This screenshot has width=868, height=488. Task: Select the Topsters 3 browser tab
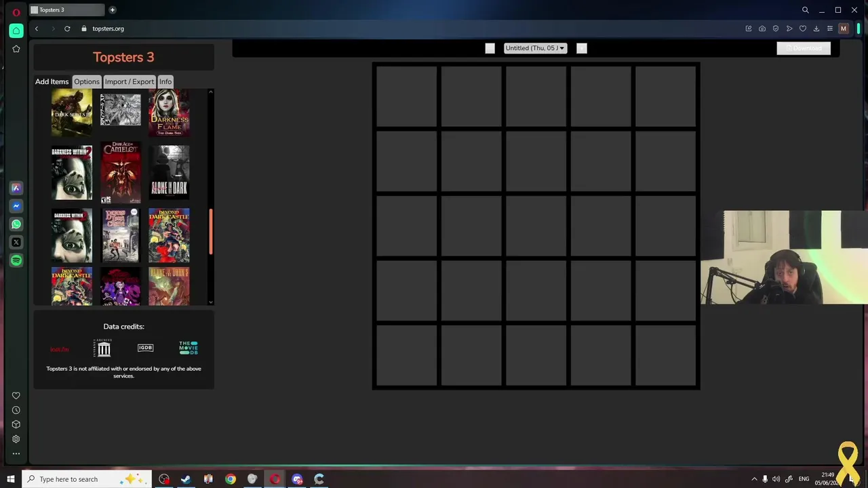(66, 10)
